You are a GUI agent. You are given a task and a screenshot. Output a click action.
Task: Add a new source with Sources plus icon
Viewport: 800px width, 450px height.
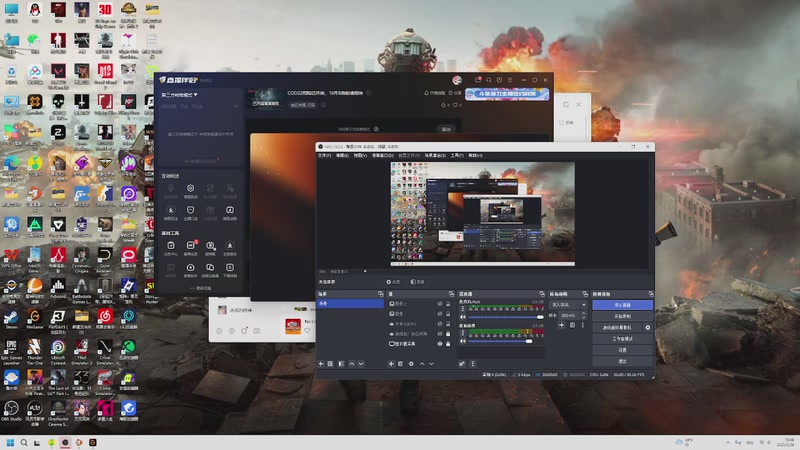click(391, 364)
